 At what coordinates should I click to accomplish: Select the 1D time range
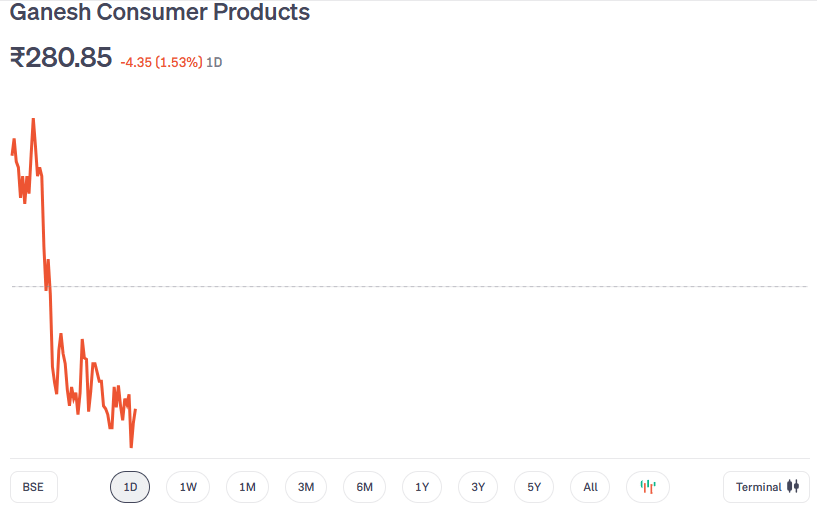coord(130,487)
